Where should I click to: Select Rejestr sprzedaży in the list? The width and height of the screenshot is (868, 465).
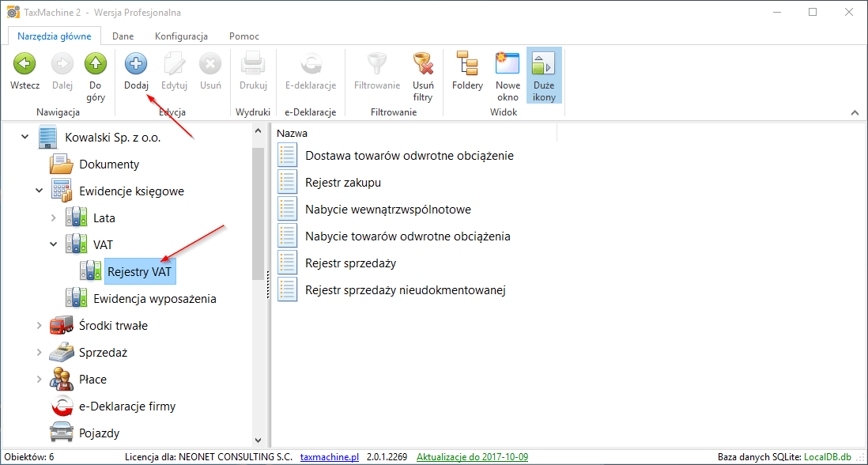pyautogui.click(x=350, y=263)
